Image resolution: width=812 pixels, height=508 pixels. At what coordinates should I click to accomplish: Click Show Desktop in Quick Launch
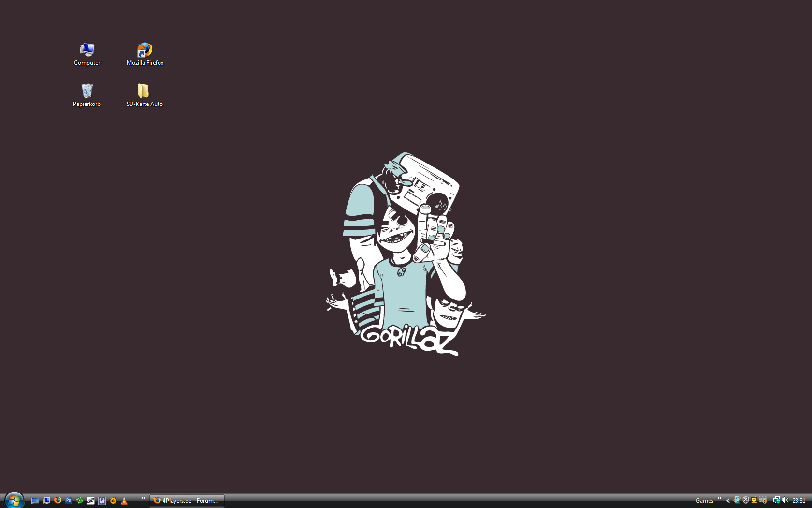click(35, 501)
